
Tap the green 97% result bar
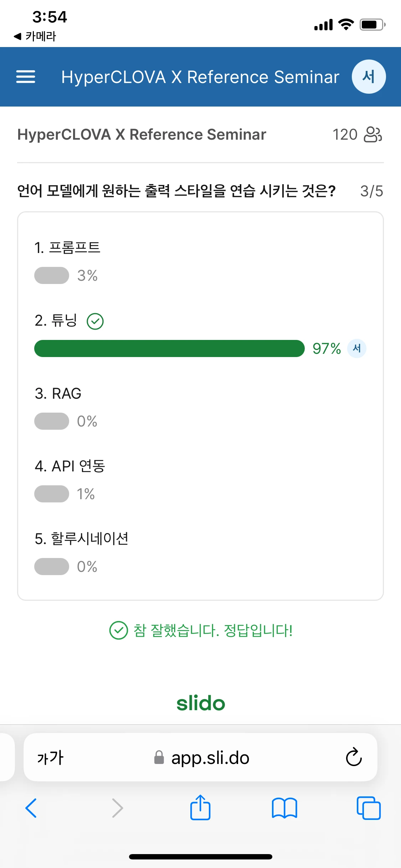point(169,348)
